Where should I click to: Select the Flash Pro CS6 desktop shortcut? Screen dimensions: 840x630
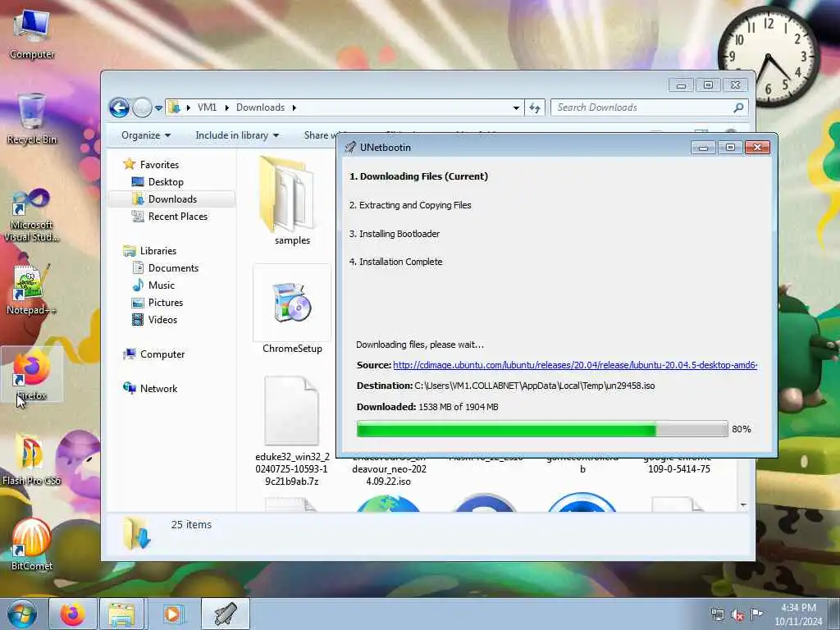32,459
